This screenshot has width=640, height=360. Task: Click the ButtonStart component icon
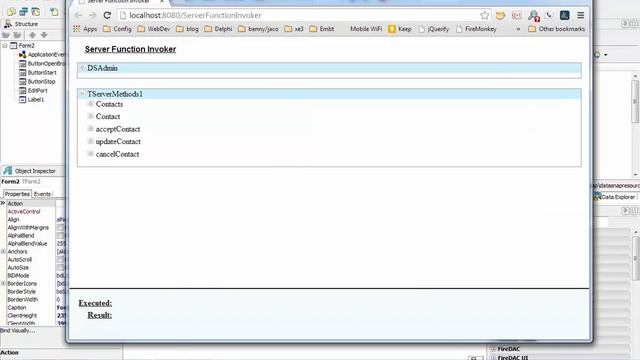(x=22, y=72)
